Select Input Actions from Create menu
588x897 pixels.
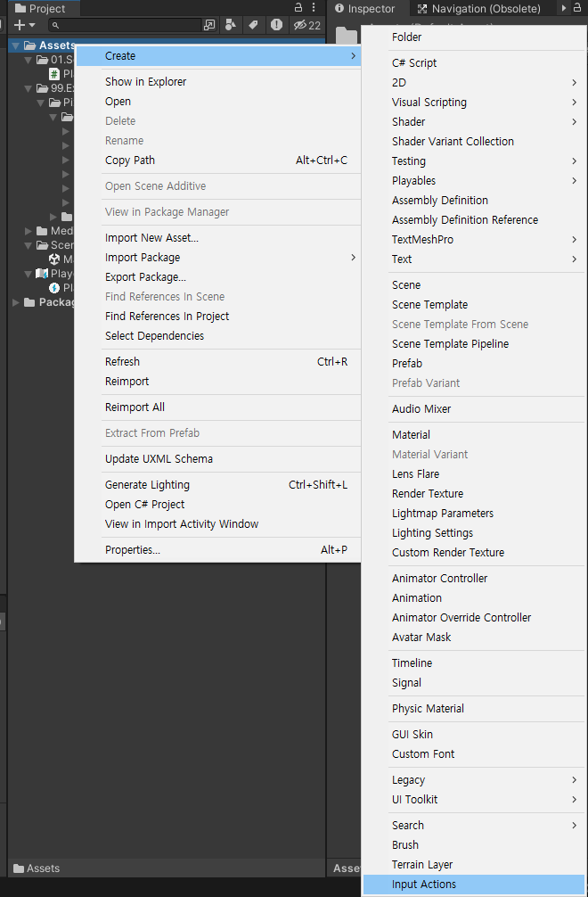point(473,885)
